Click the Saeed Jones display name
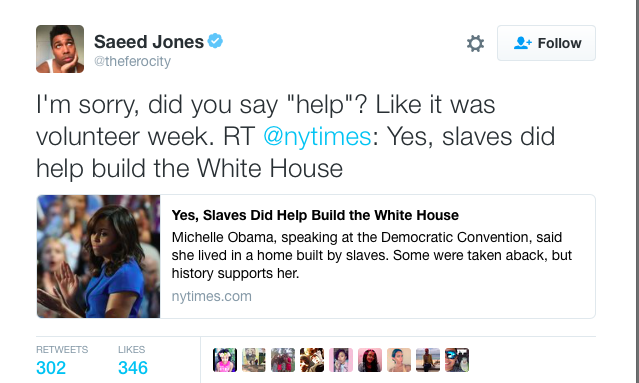This screenshot has width=639, height=383. click(149, 42)
